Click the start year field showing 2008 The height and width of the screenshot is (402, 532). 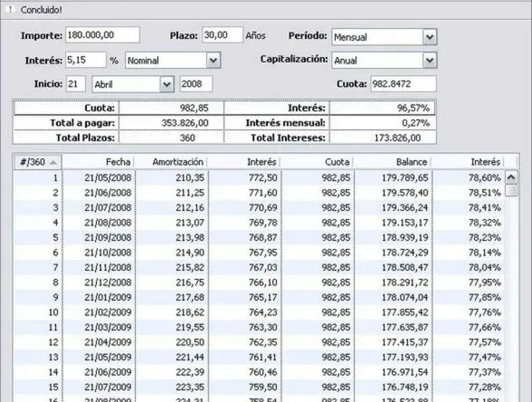(196, 84)
